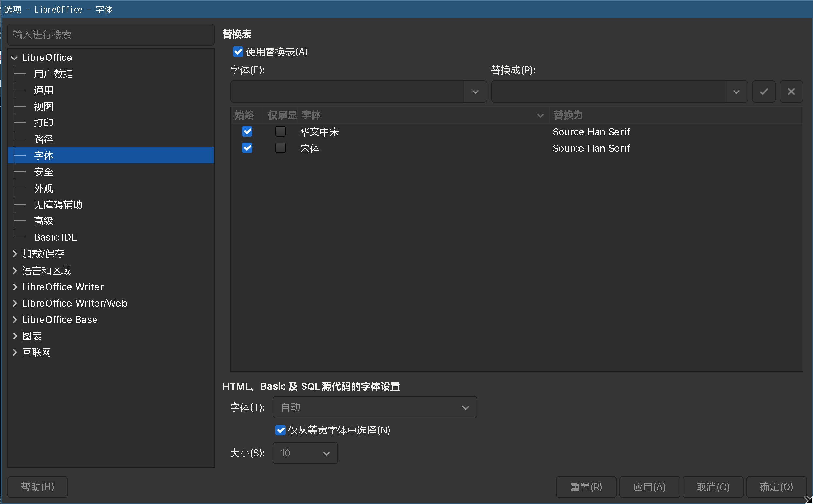
Task: Uncheck 始终 for the 华文中宋 replacement
Action: pos(247,131)
